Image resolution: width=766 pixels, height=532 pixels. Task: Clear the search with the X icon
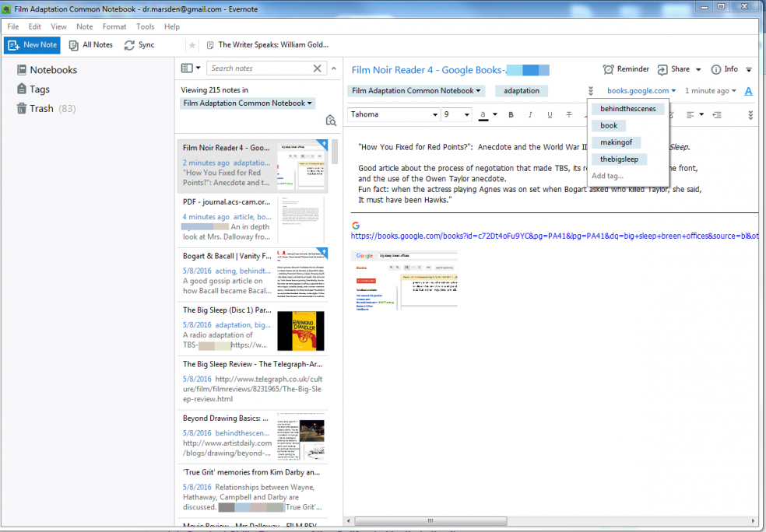(x=317, y=68)
